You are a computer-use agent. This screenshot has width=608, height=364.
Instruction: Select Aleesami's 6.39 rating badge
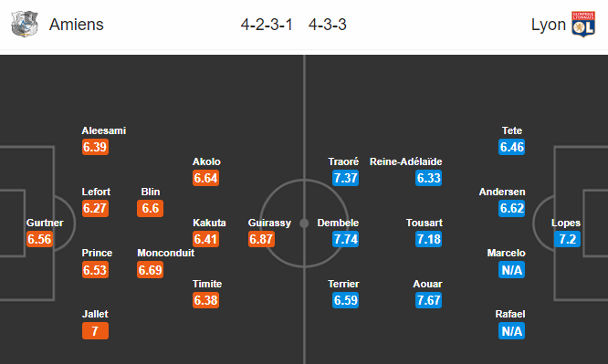coord(95,147)
